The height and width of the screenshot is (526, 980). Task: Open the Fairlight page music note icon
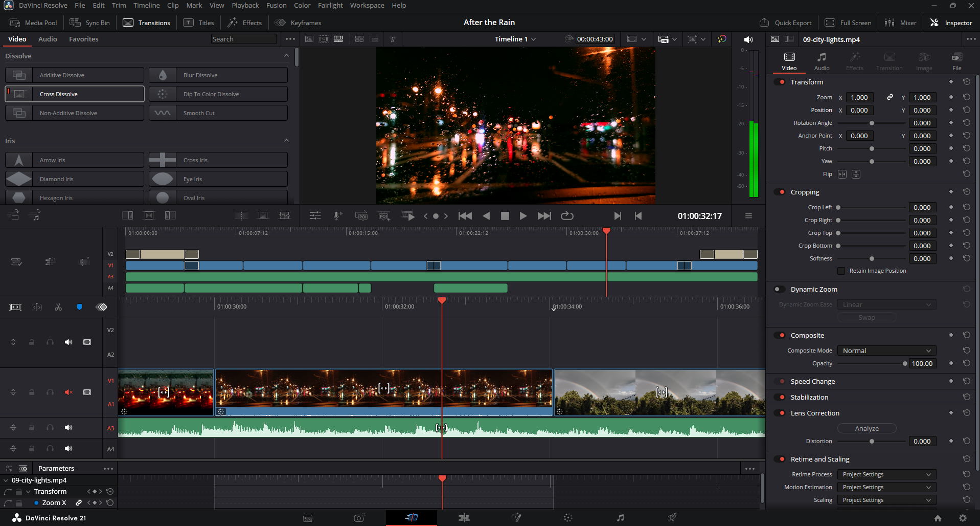click(x=620, y=518)
